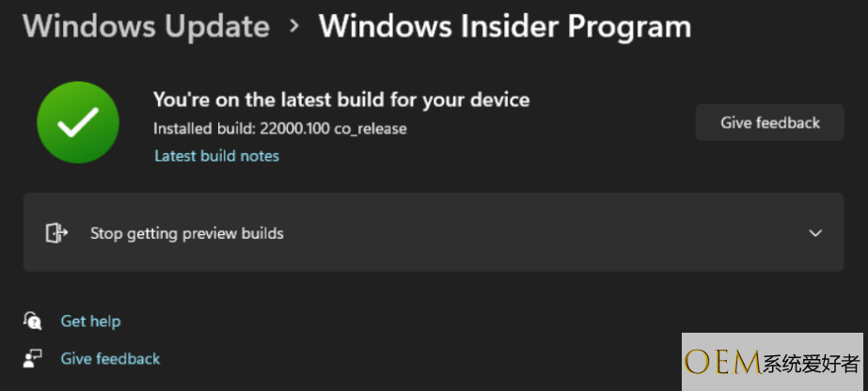Open the Get help link
The width and height of the screenshot is (868, 391).
coord(90,321)
